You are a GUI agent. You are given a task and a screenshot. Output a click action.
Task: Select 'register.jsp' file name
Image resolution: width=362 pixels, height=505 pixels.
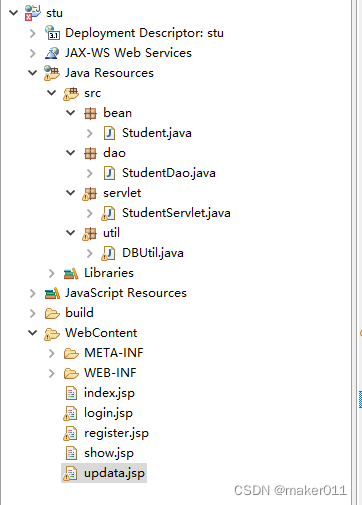116,433
